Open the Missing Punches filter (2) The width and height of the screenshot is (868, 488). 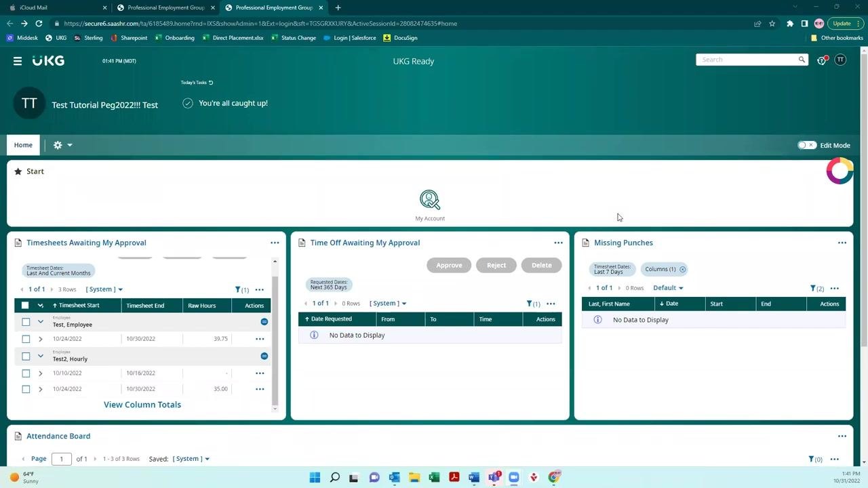[816, 288]
